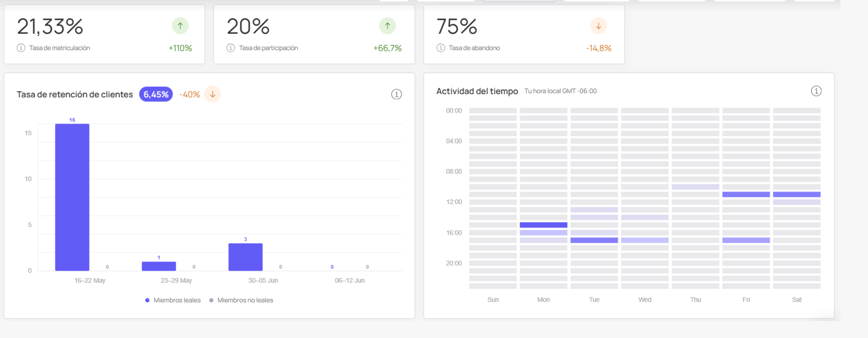
Task: Click orange down arrow on abandono card
Action: tap(598, 26)
